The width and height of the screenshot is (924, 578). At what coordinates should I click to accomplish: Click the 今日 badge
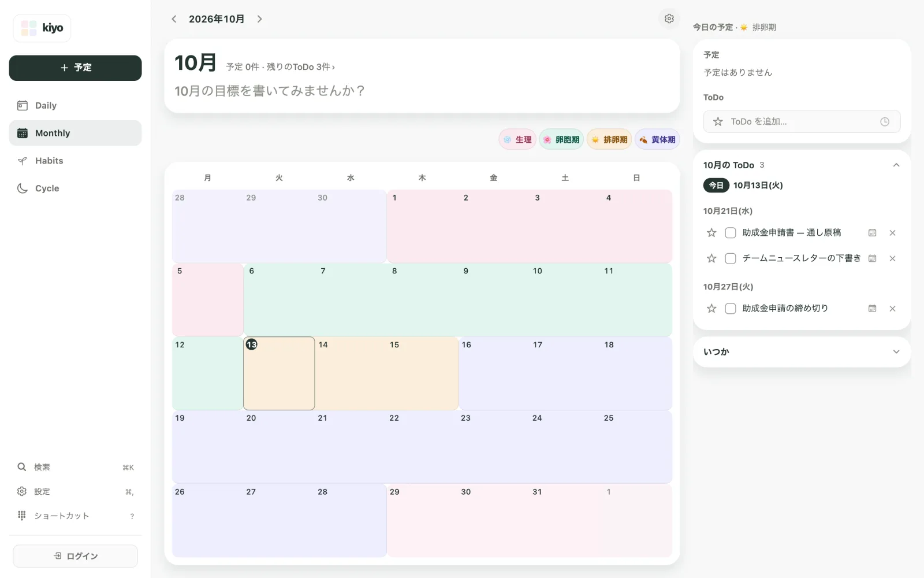click(716, 186)
